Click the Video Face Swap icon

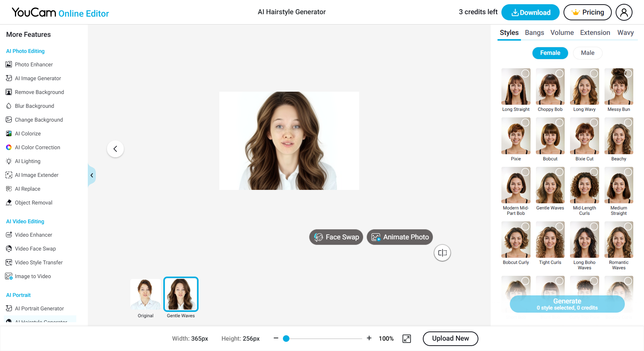pos(9,249)
